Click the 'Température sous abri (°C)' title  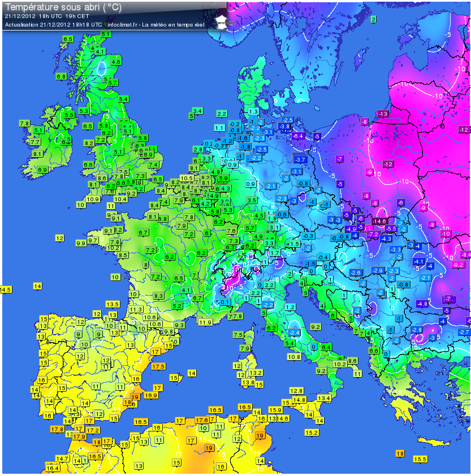tap(63, 7)
